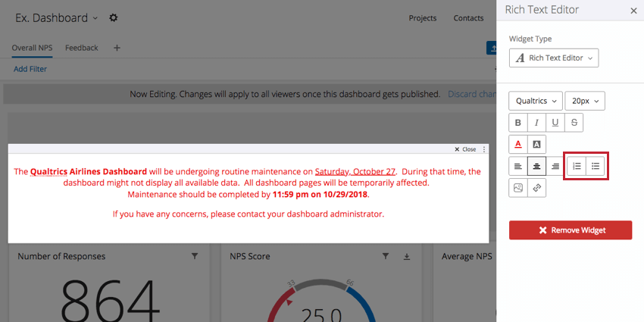The image size is (644, 322).
Task: Open the red font color picker
Action: point(518,144)
